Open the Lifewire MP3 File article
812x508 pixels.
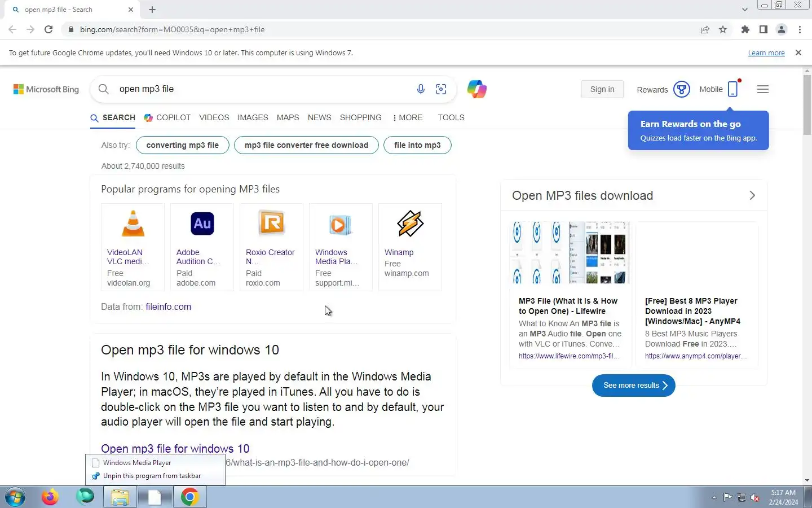tap(568, 306)
